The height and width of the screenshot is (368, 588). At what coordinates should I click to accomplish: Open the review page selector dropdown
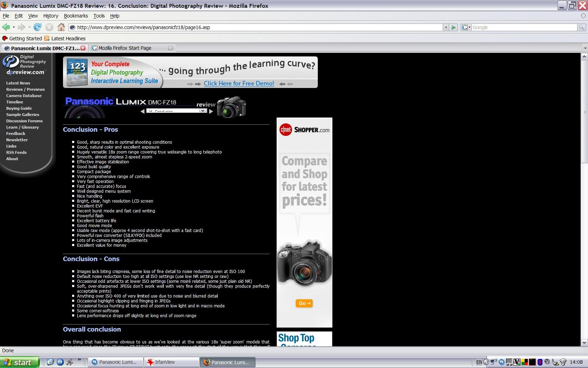203,111
